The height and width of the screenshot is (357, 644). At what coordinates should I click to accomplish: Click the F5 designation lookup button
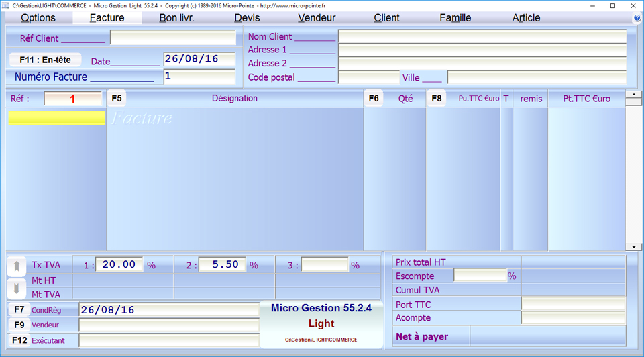[117, 99]
